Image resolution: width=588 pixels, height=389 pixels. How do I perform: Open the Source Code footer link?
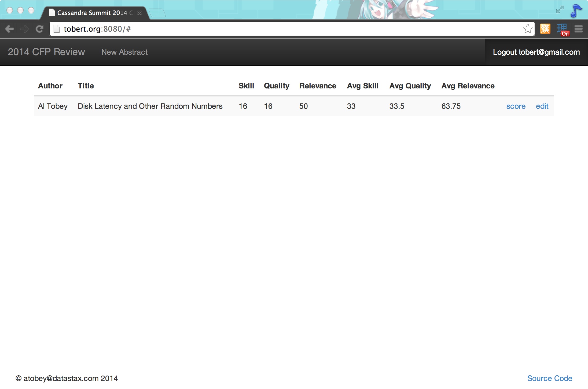(x=550, y=378)
